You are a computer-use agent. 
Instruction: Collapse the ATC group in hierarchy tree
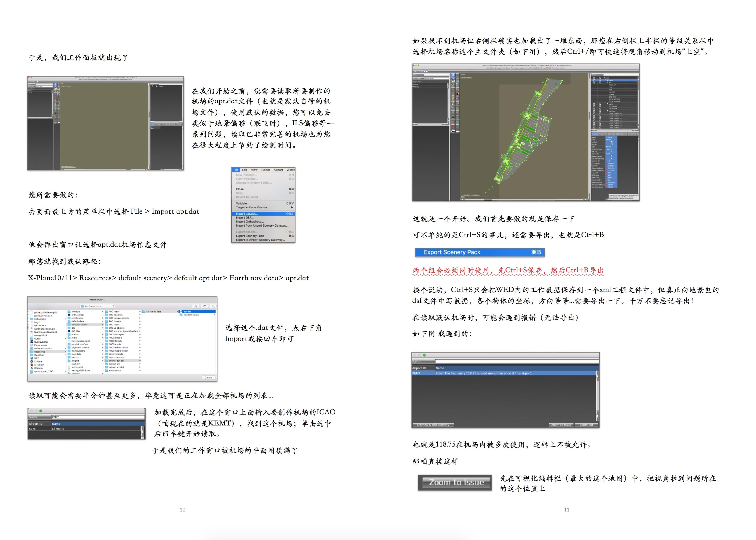coord(608,83)
